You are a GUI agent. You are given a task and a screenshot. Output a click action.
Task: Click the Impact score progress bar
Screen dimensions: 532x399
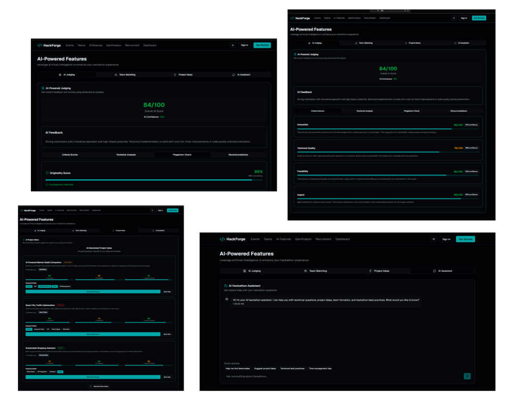tap(388, 199)
